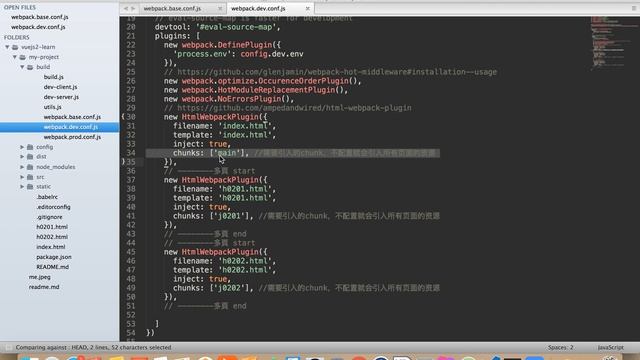This screenshot has width=640, height=360.
Task: Click NoErrorsPlugin on line 28
Action: point(249,99)
